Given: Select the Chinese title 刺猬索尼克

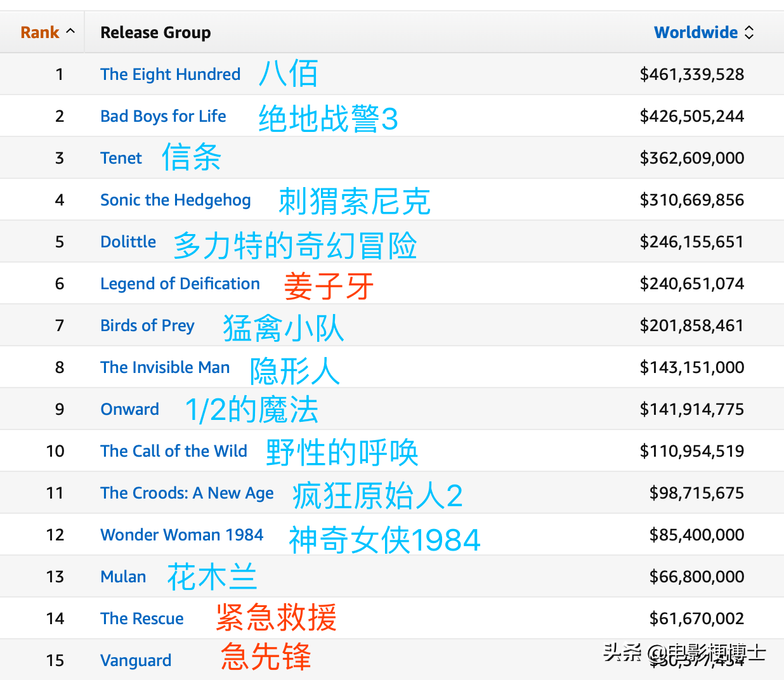Looking at the screenshot, I should pyautogui.click(x=355, y=202).
